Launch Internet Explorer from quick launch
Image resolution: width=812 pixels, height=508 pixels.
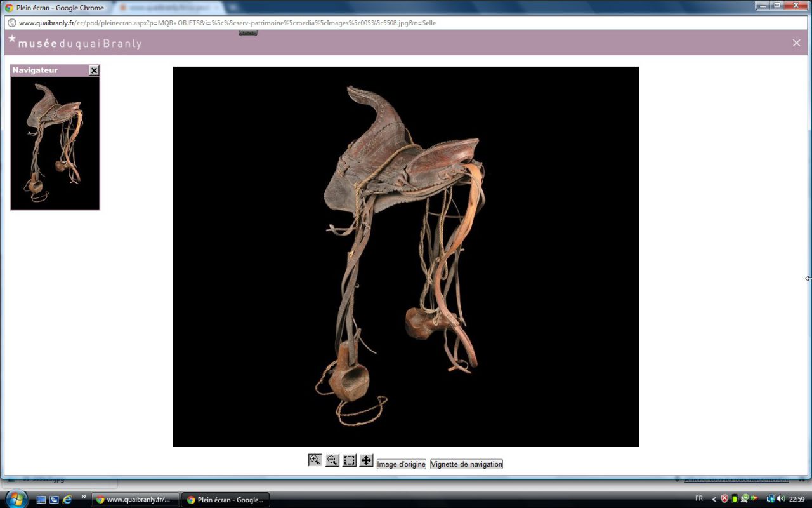67,500
